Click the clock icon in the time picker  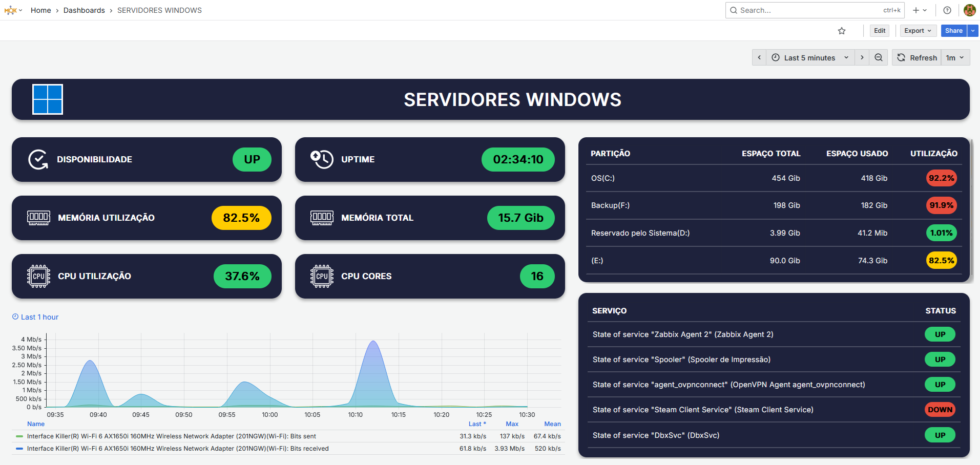pyautogui.click(x=777, y=57)
